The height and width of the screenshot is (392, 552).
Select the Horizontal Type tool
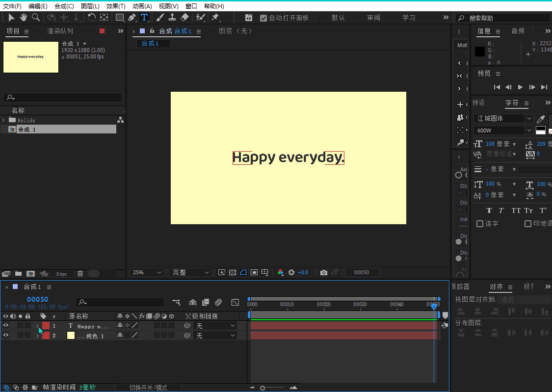pos(144,18)
